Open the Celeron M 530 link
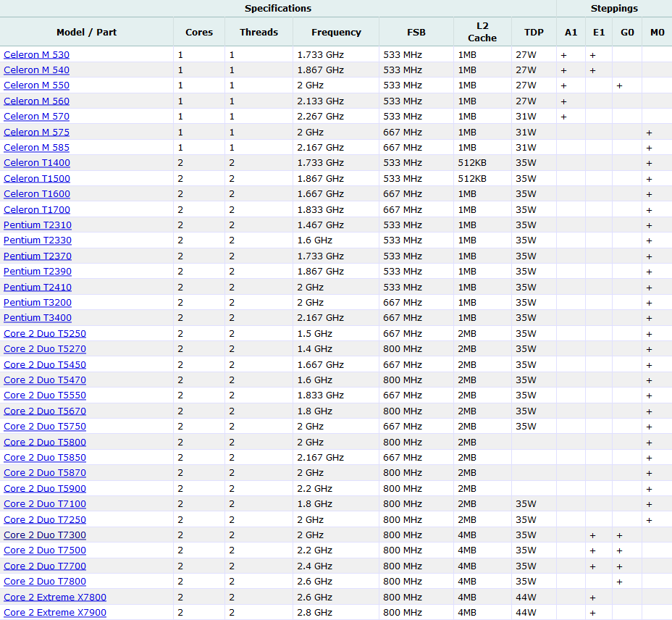Screen dimensions: 672x620 point(36,55)
